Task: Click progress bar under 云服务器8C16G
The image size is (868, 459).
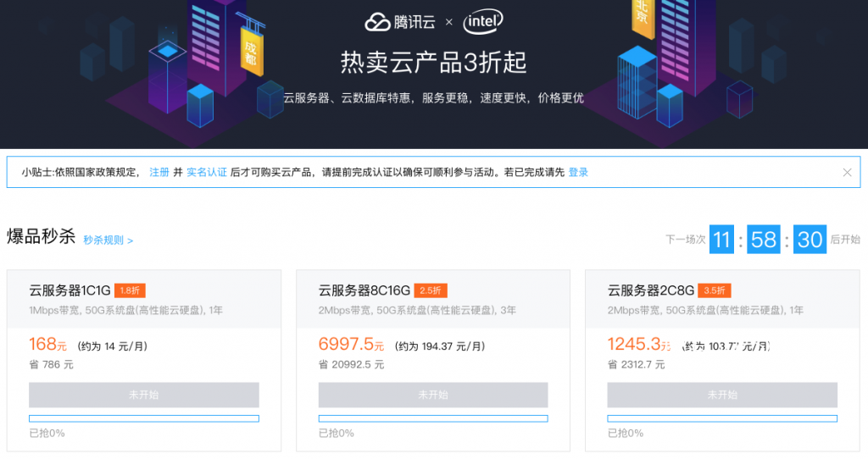Action: 433,418
